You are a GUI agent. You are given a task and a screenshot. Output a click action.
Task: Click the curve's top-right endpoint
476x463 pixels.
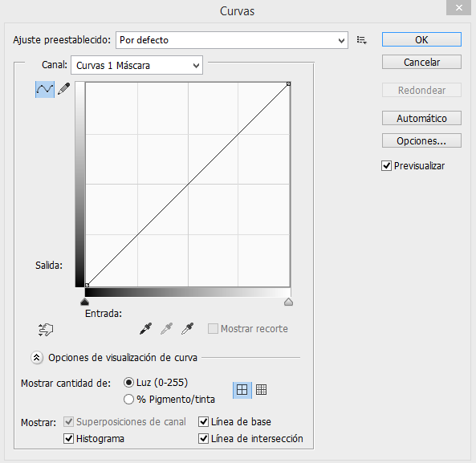pos(289,83)
